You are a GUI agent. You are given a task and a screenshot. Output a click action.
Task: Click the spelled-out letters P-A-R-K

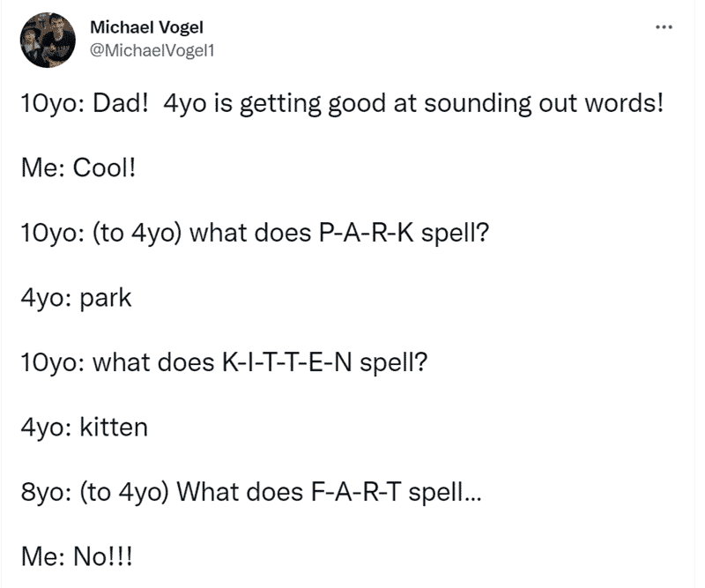366,233
